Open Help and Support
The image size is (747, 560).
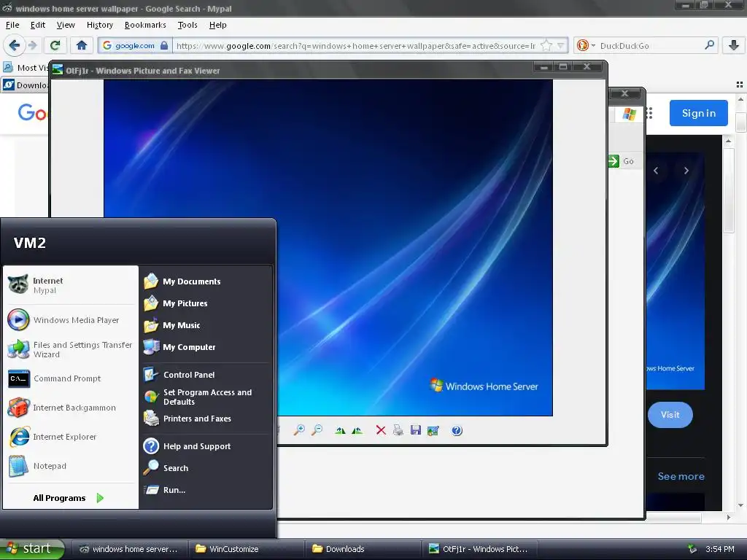coord(206,446)
